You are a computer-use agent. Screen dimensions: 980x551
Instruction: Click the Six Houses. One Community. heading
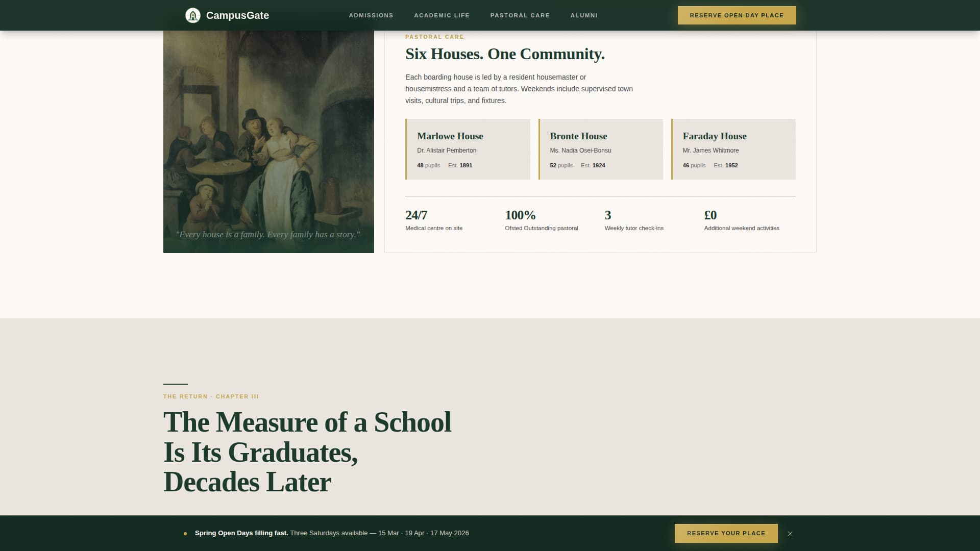[x=505, y=54]
